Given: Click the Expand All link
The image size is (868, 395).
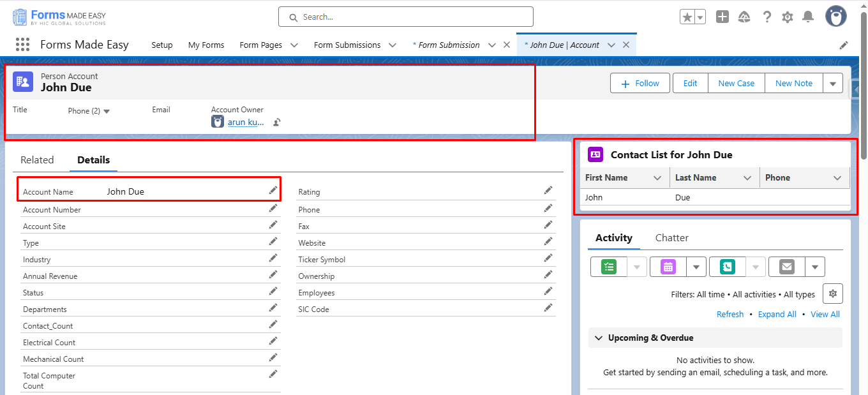Looking at the screenshot, I should click(x=777, y=314).
